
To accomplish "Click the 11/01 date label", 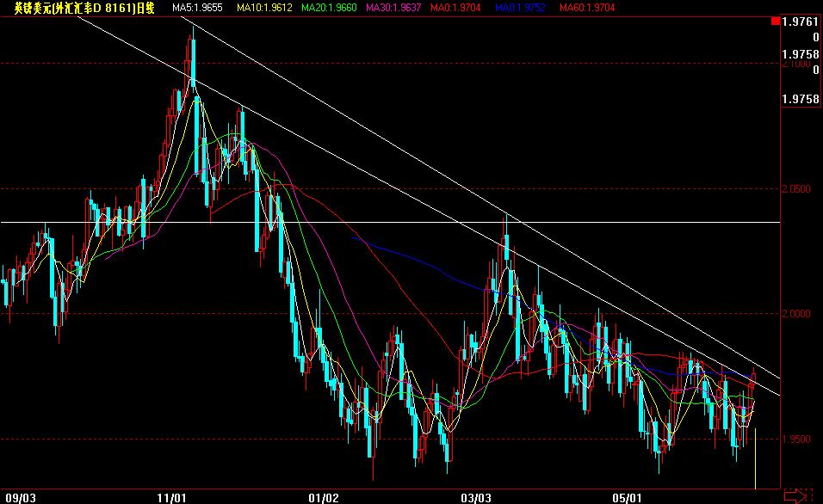I will pyautogui.click(x=171, y=498).
